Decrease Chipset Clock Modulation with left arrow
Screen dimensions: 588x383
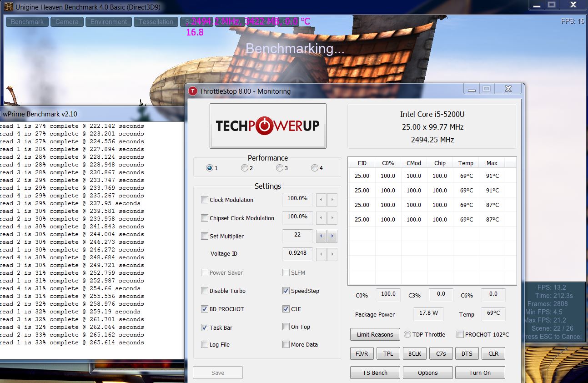322,218
